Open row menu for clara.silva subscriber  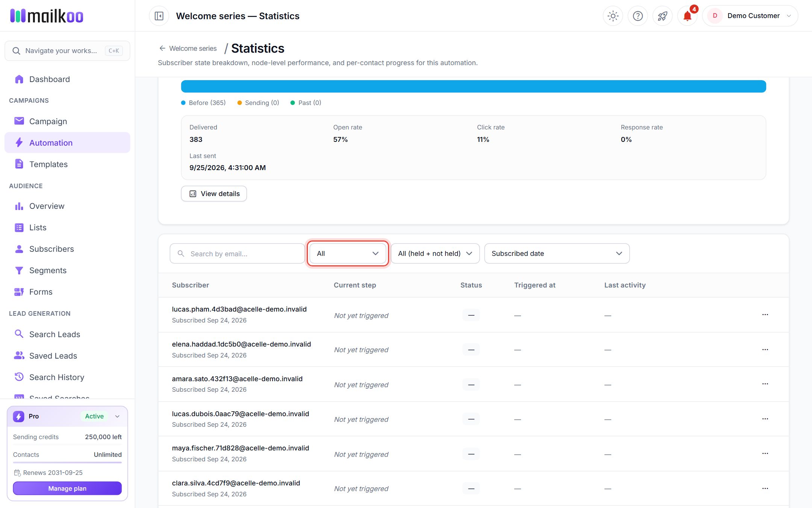(x=765, y=488)
